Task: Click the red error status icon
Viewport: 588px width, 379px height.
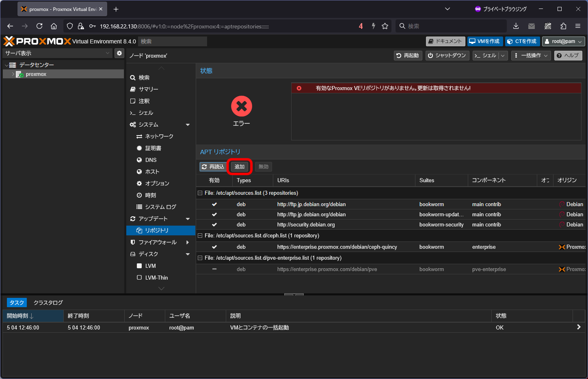Action: [242, 106]
